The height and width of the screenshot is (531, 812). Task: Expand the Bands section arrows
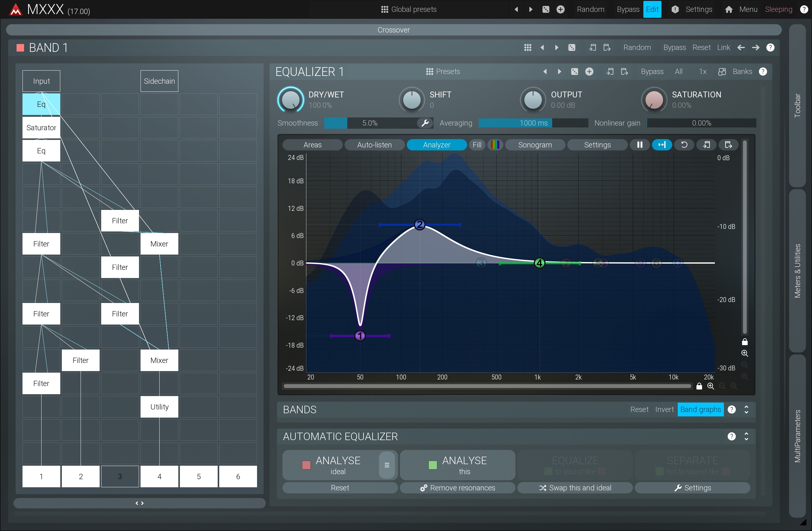(x=746, y=409)
